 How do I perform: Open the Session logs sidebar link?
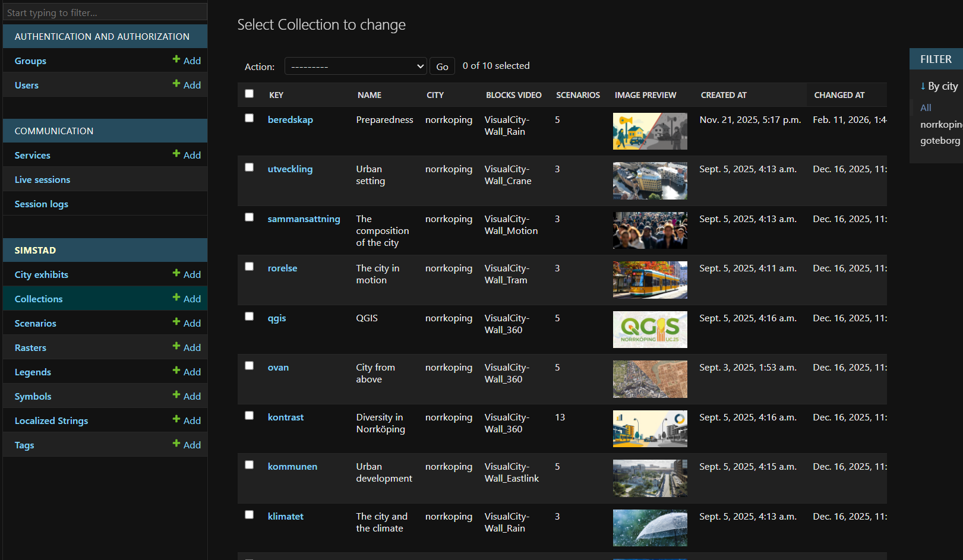[42, 204]
